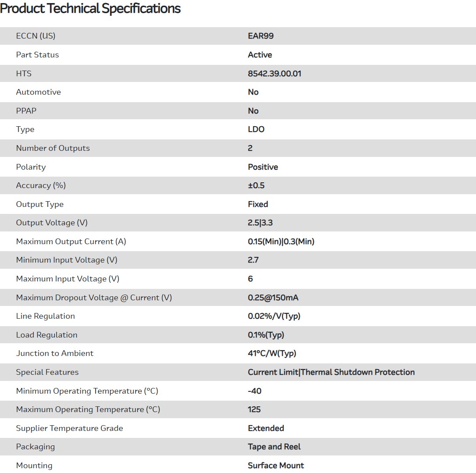Select the Part Status value Active
476x473 pixels.
(x=260, y=55)
